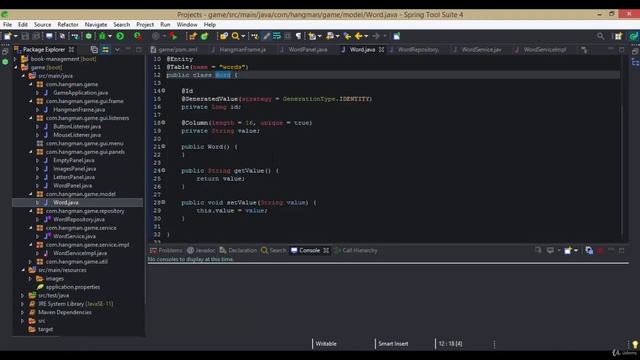This screenshot has height=360, width=640.
Task: Click Pin Console icon in Console view
Action: 538,250
